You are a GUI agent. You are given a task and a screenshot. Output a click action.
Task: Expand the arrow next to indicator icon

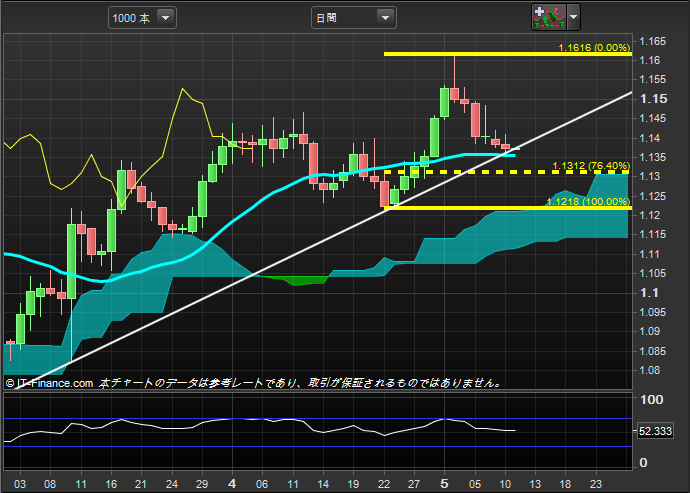point(573,17)
